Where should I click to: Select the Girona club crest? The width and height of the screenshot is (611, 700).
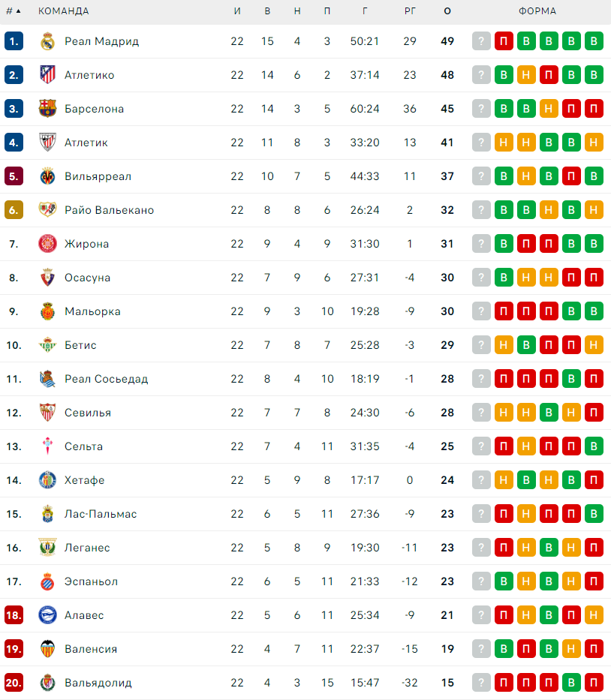pyautogui.click(x=47, y=244)
